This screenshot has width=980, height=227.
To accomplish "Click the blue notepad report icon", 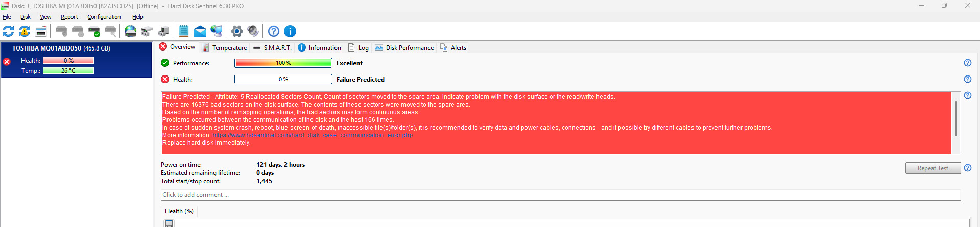I will pyautogui.click(x=184, y=31).
